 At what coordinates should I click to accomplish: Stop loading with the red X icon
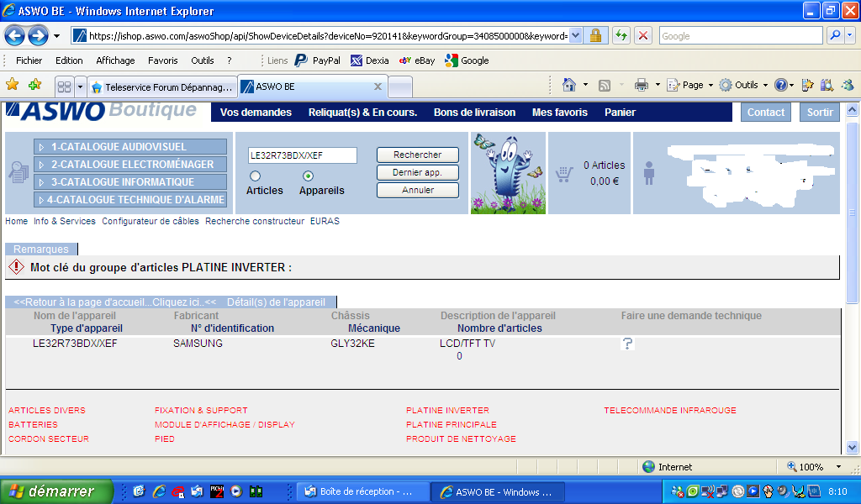coord(643,36)
